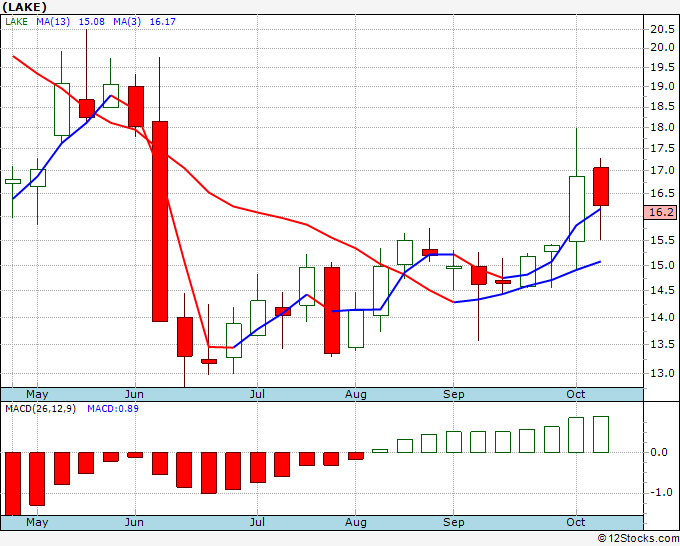Click the highlighted 16.2 current price tag
The width and height of the screenshot is (680, 546).
click(660, 213)
